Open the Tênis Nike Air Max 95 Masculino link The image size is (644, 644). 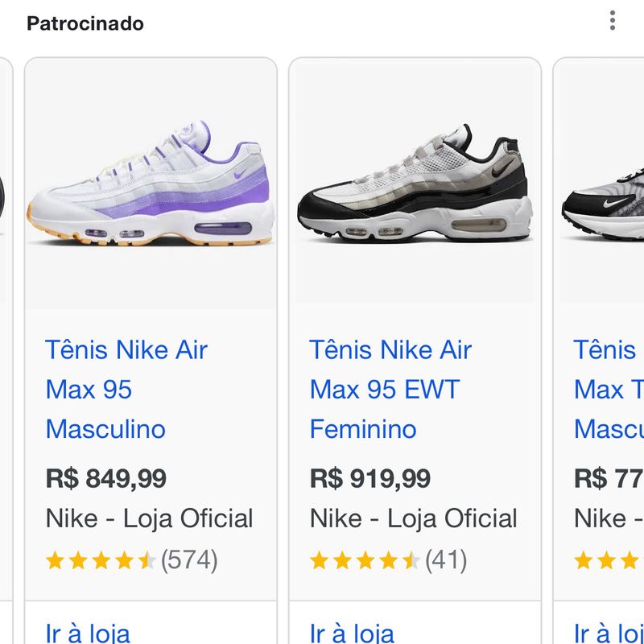coord(126,390)
